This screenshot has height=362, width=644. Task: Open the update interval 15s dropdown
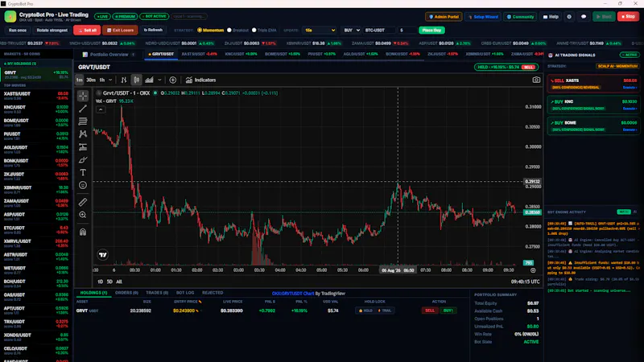click(x=320, y=30)
